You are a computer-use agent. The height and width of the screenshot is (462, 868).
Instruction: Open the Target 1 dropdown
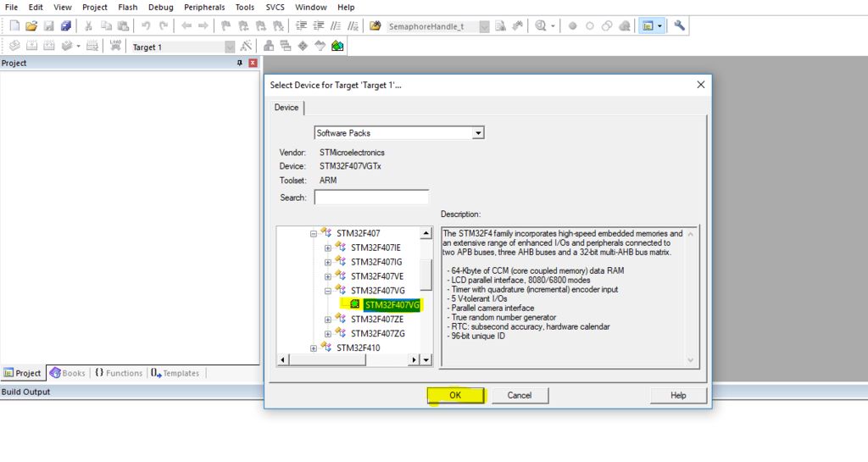point(230,47)
